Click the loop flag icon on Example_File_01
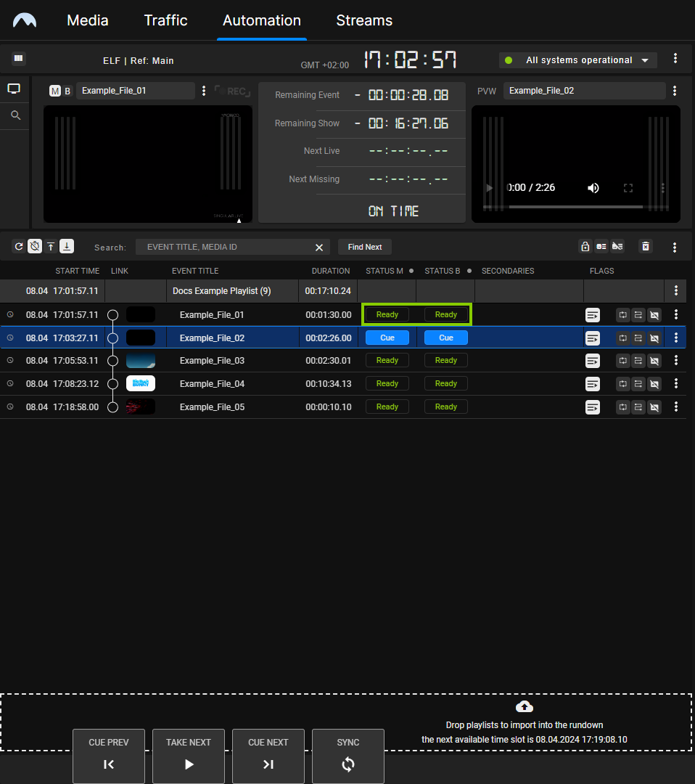This screenshot has height=784, width=695. (622, 314)
